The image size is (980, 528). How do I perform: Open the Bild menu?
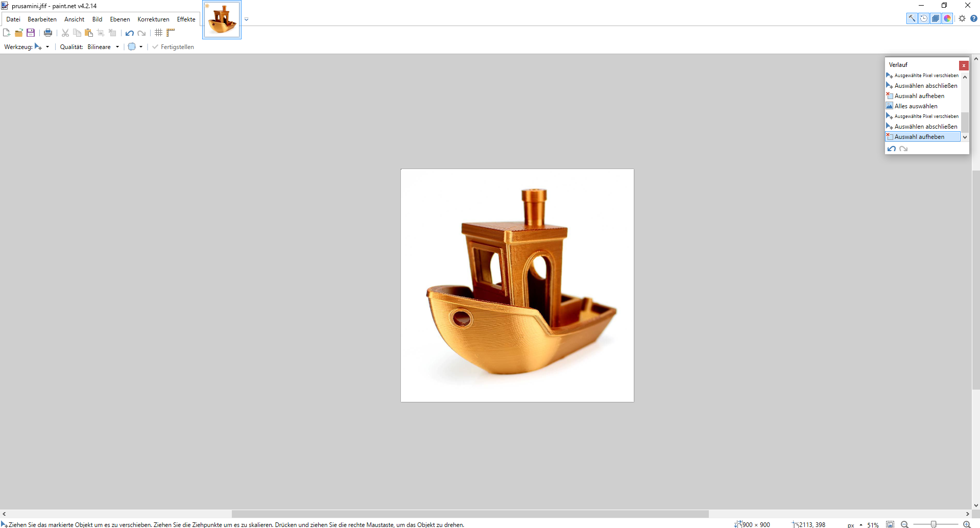[x=97, y=19]
